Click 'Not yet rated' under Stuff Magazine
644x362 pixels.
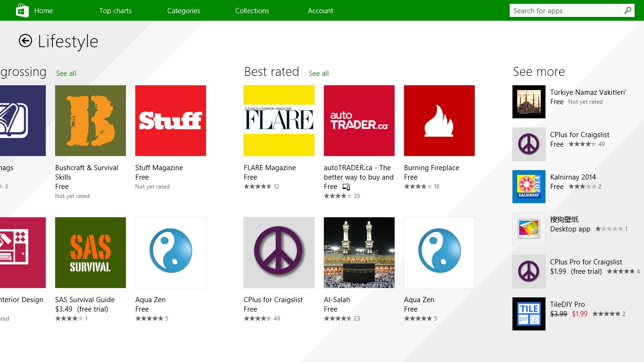coord(152,187)
